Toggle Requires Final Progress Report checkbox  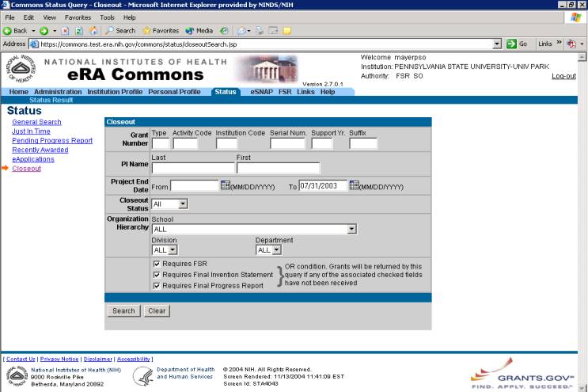157,286
